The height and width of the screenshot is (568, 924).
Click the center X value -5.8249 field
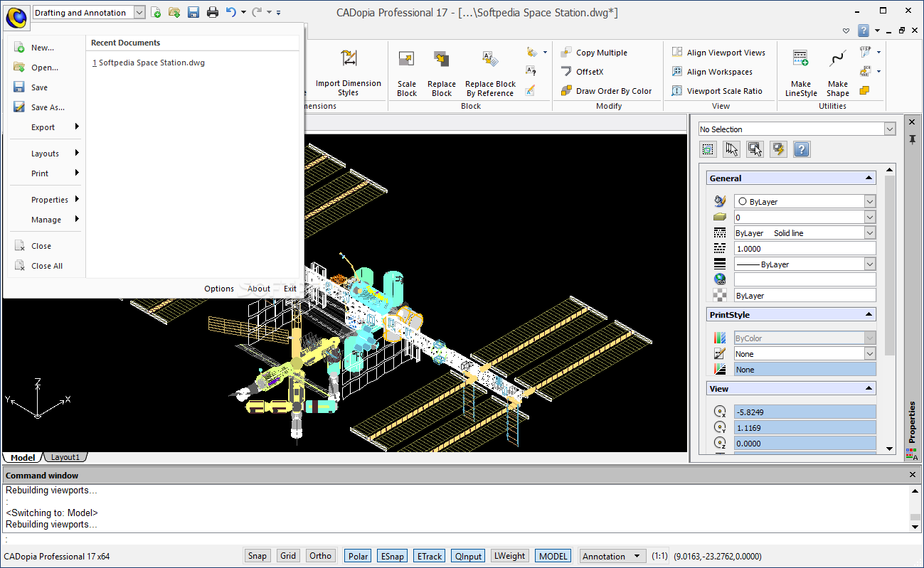(x=805, y=412)
